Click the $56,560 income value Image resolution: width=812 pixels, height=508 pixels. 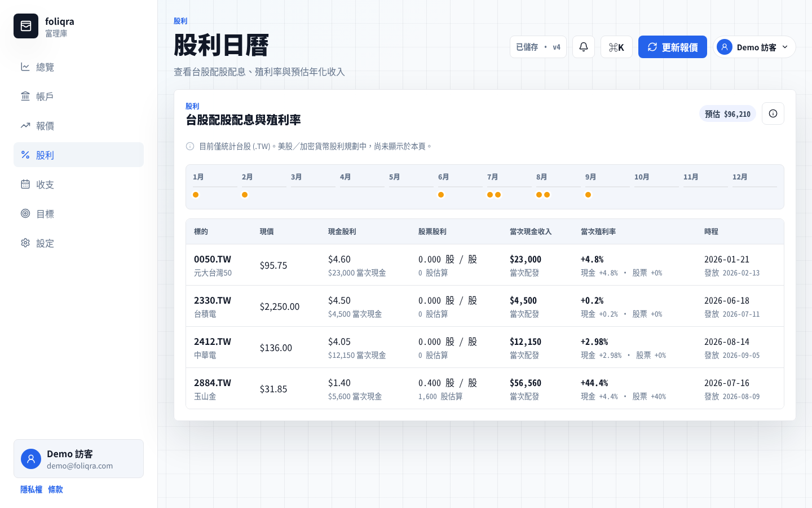tap(526, 383)
